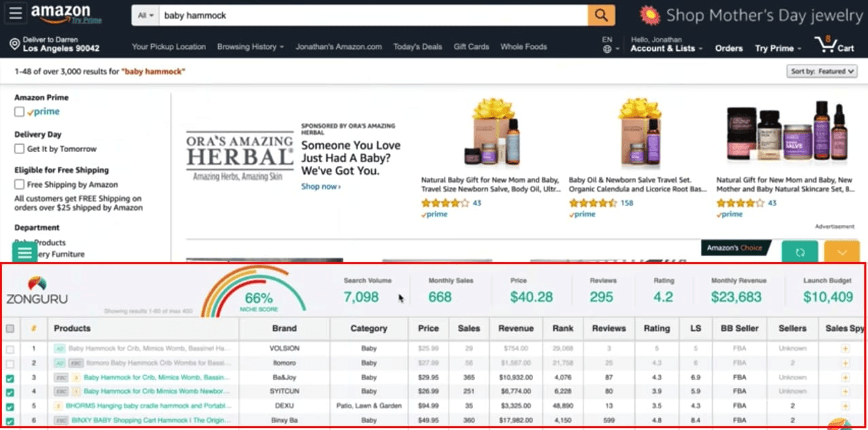Uncheck row 4 SYITCUN checkbox
868x430 pixels.
coord(10,392)
